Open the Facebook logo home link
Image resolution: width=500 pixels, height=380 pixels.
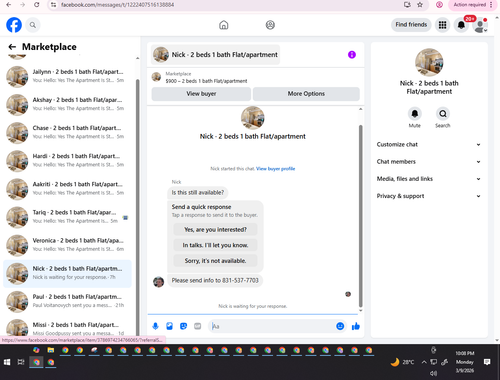pyautogui.click(x=14, y=25)
